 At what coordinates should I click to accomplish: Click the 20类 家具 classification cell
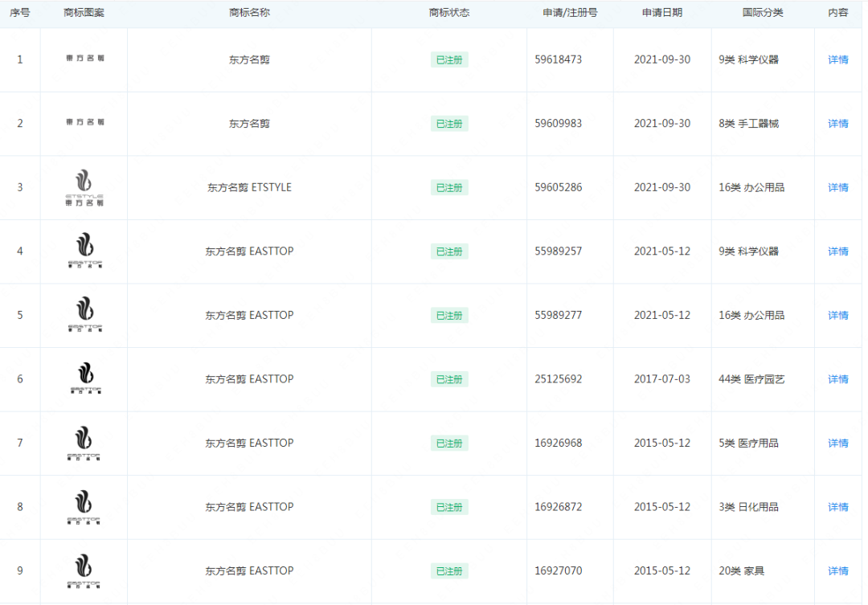(742, 571)
